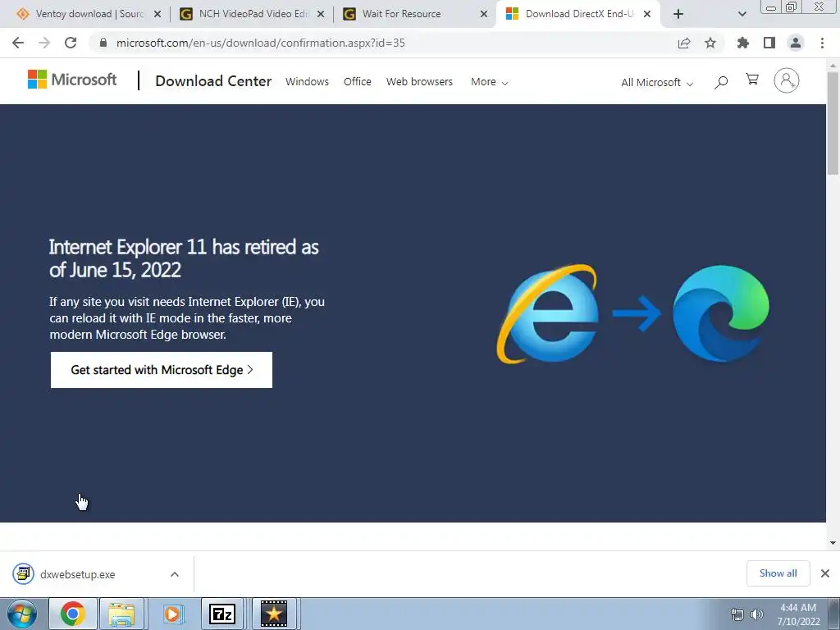
Task: Open the Windows Start menu
Action: 22,614
